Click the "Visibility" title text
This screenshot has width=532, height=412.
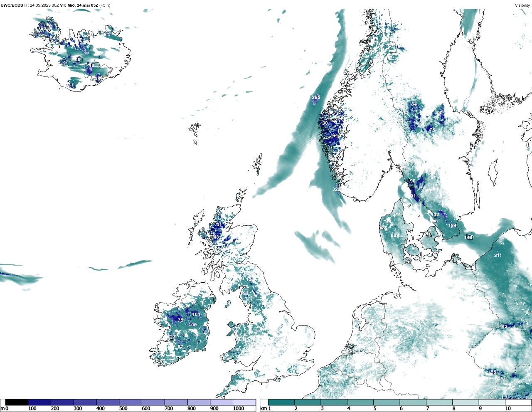(522, 5)
